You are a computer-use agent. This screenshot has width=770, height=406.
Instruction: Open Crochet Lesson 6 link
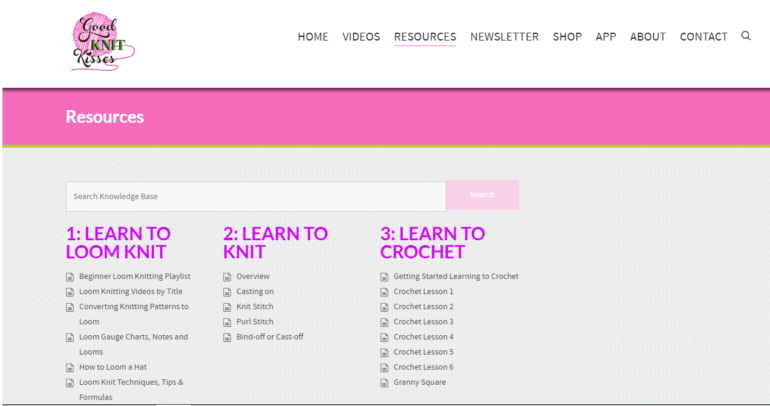point(423,367)
